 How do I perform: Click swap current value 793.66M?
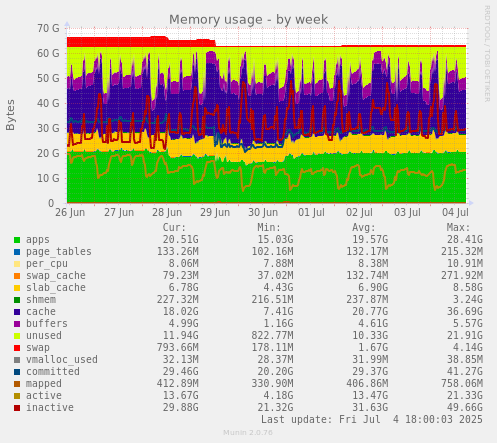(178, 348)
